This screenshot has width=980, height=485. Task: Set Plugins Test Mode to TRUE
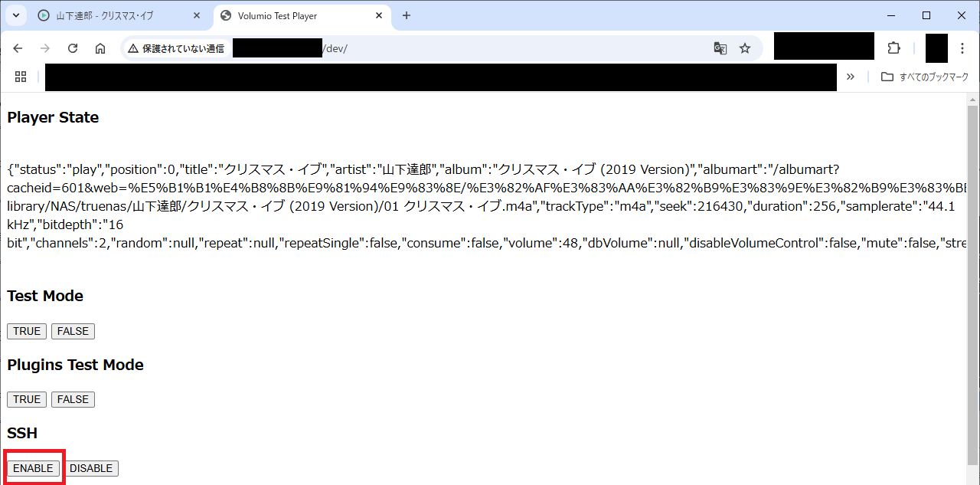click(27, 399)
